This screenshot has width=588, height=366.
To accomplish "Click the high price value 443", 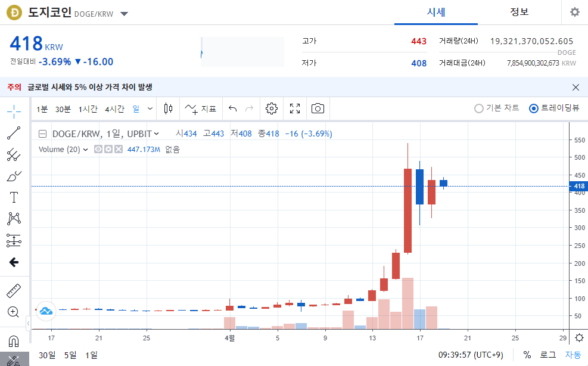I will 418,41.
